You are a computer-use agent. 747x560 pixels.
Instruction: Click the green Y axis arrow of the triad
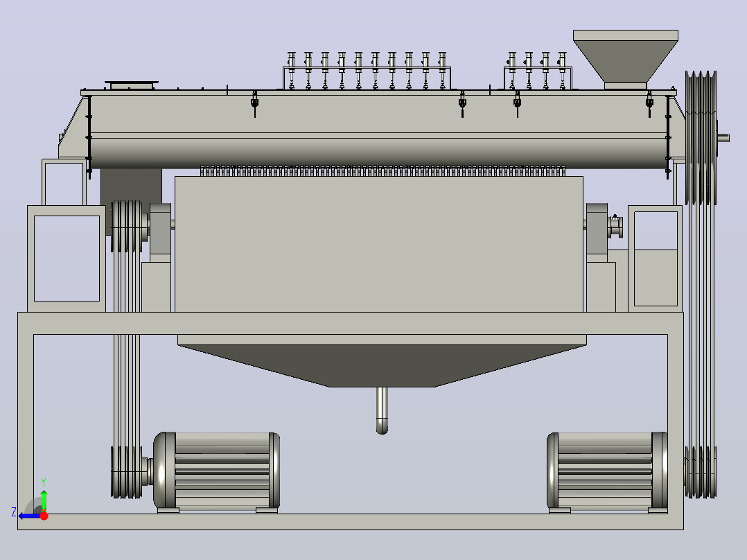coord(44,500)
